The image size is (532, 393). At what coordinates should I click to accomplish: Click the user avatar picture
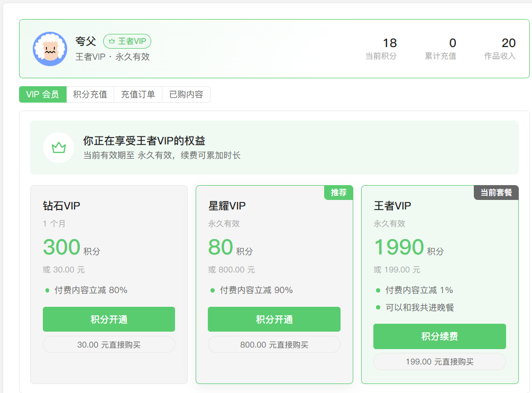pos(50,49)
